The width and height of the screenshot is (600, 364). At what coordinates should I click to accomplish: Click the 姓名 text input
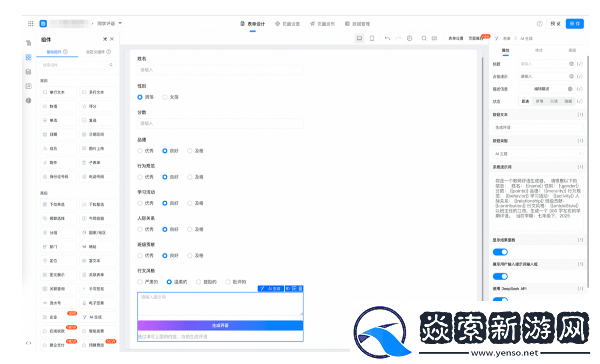[x=220, y=70]
